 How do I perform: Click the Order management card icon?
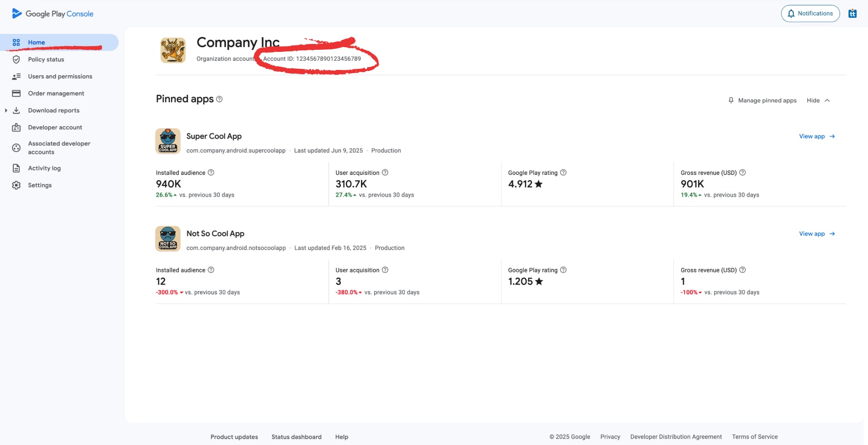pos(16,93)
